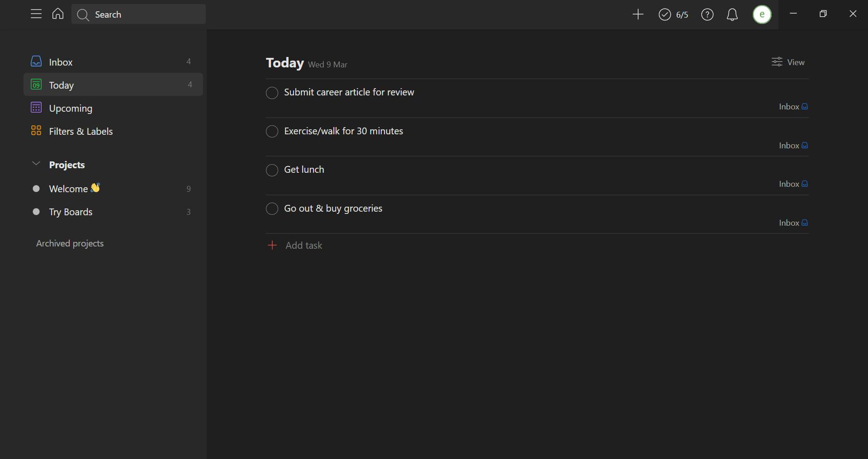Image resolution: width=868 pixels, height=459 pixels.
Task: Click Inbox link on groceries task
Action: 793,223
